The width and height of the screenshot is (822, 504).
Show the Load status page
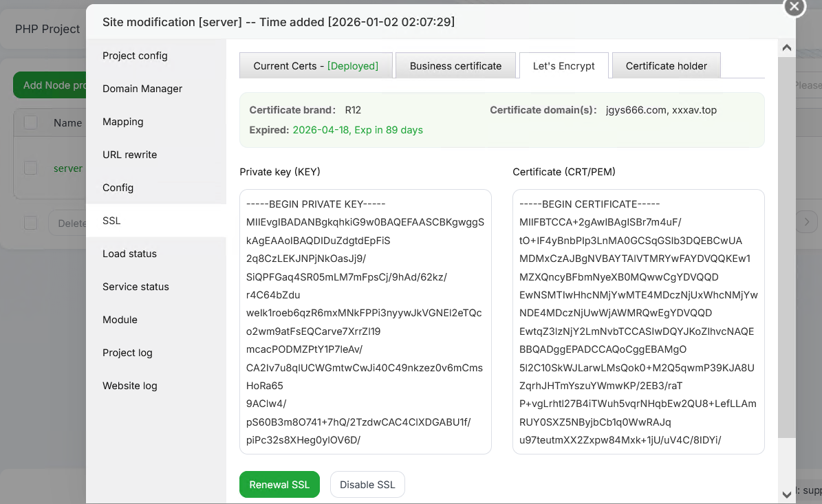pyautogui.click(x=129, y=254)
